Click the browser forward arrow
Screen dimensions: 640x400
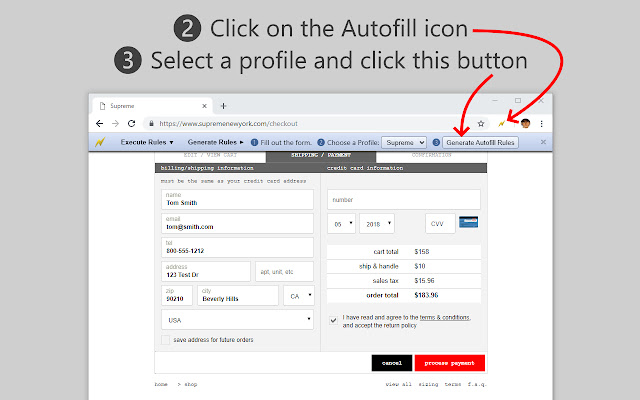(x=116, y=123)
